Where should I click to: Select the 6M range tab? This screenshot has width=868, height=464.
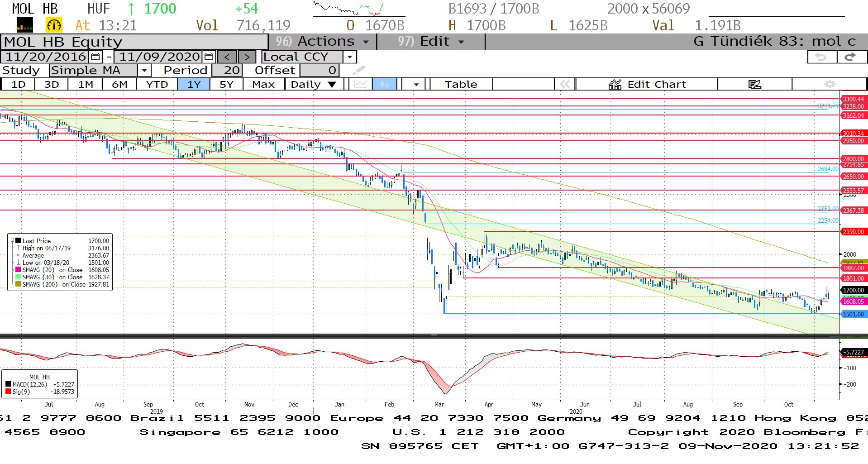click(x=119, y=84)
